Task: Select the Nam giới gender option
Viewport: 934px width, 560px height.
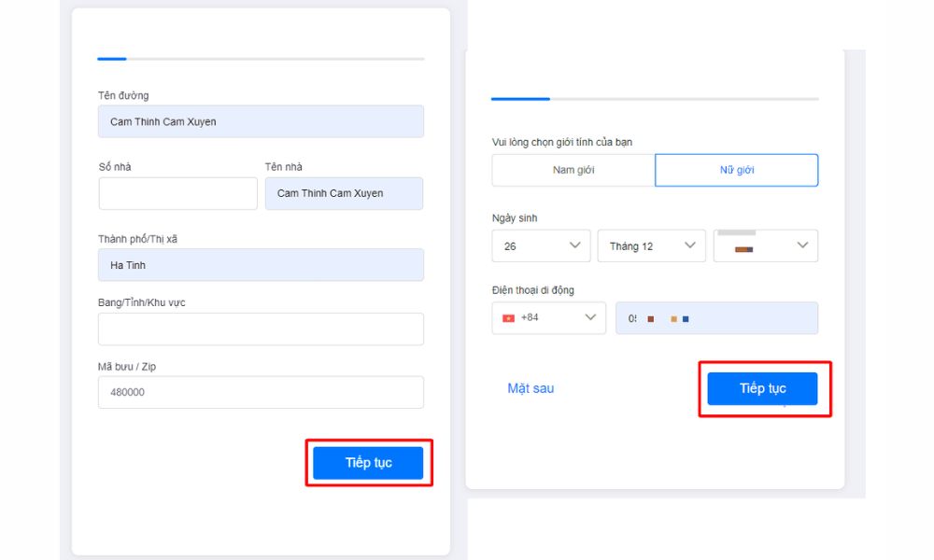Action: 573,170
